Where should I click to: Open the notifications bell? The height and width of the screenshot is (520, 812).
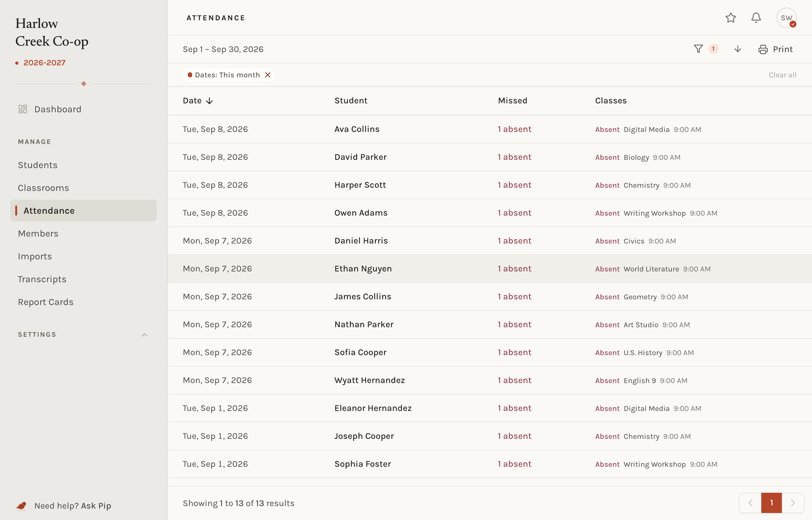click(x=756, y=18)
